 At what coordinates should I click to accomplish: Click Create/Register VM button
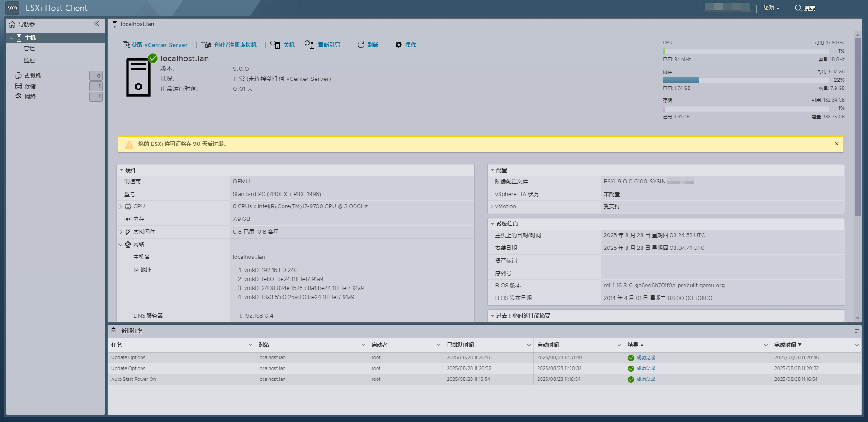coord(236,45)
